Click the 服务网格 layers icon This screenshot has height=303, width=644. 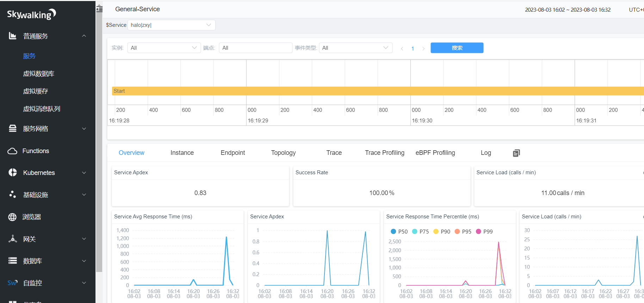(x=13, y=128)
